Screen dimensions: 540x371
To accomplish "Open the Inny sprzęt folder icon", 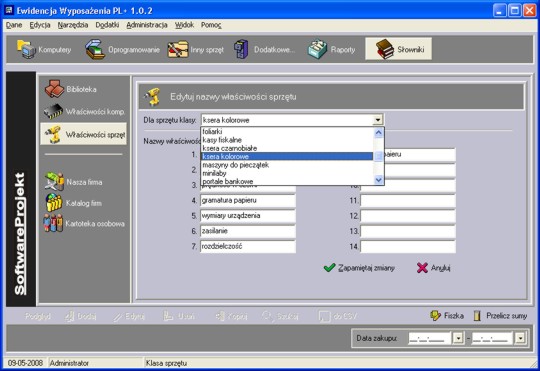I will 178,49.
